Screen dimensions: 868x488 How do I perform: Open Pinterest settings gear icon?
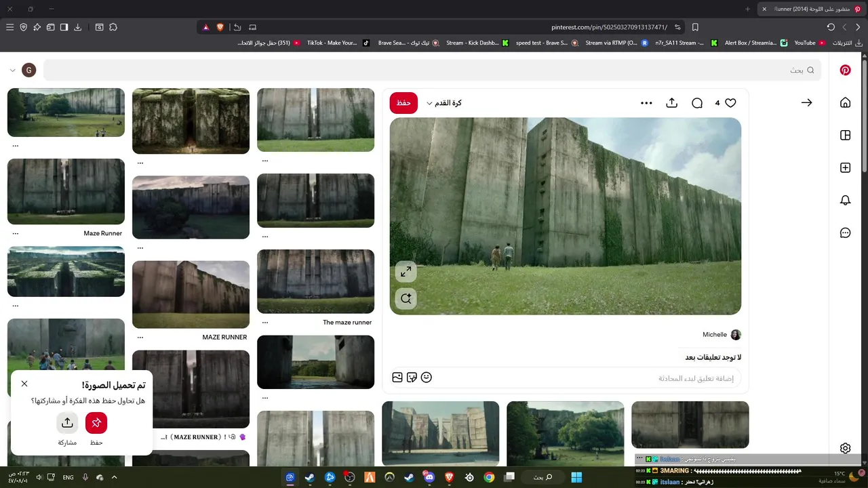click(845, 448)
